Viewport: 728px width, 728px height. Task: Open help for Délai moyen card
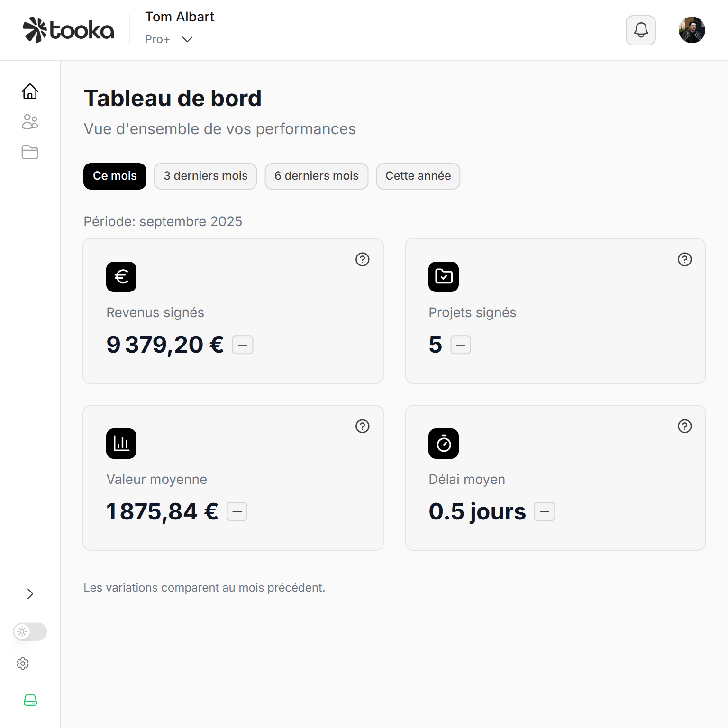pyautogui.click(x=684, y=426)
